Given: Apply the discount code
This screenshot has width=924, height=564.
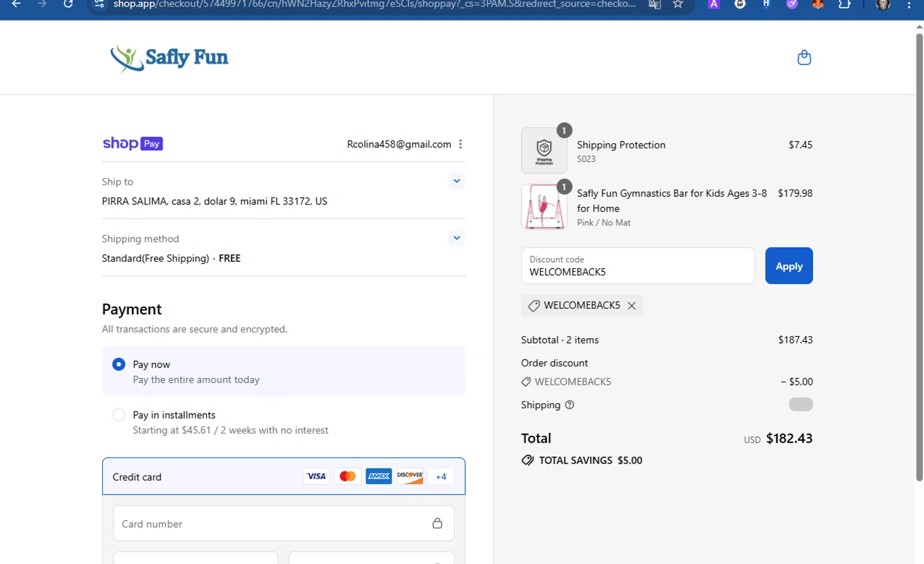Looking at the screenshot, I should point(788,266).
